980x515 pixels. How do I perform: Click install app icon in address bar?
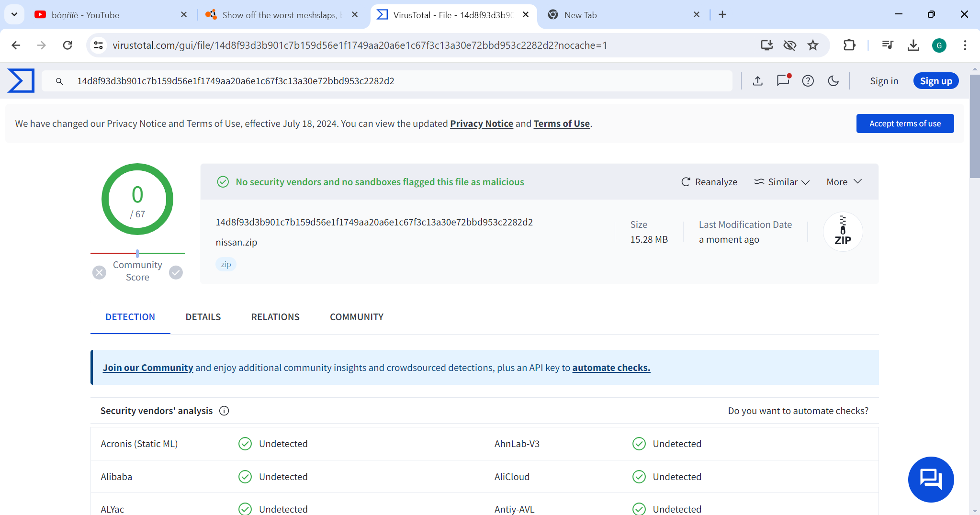[767, 45]
